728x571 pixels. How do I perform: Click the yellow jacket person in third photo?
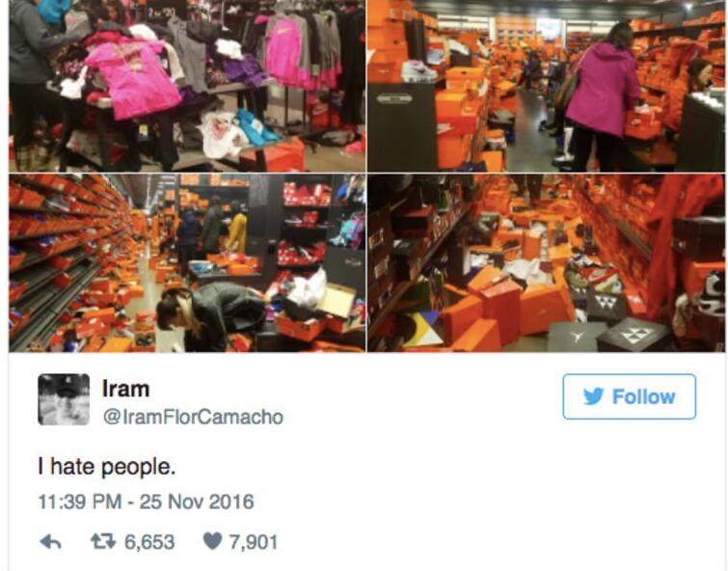pyautogui.click(x=237, y=231)
